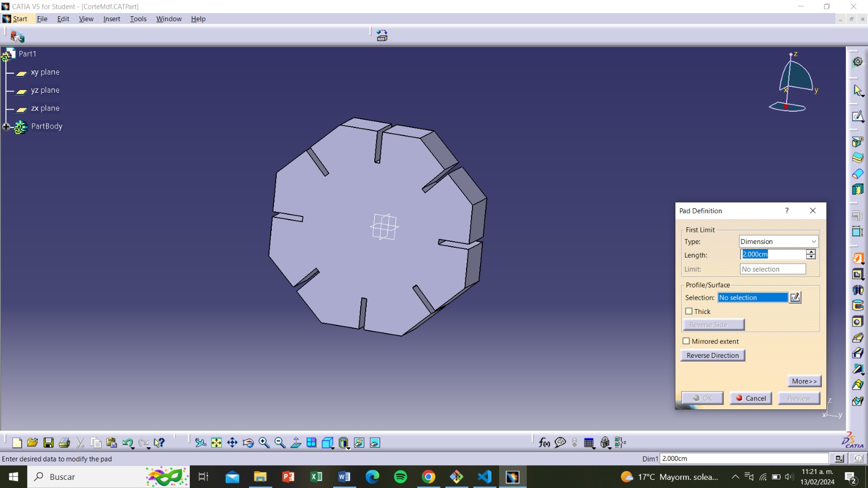The height and width of the screenshot is (488, 868).
Task: Open the sketch editor icon beside Selection field
Action: click(x=795, y=297)
